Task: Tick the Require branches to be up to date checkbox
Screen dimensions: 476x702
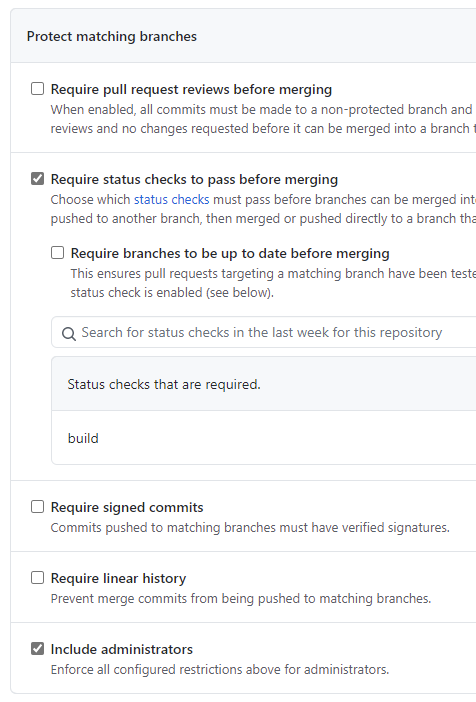Action: (57, 253)
